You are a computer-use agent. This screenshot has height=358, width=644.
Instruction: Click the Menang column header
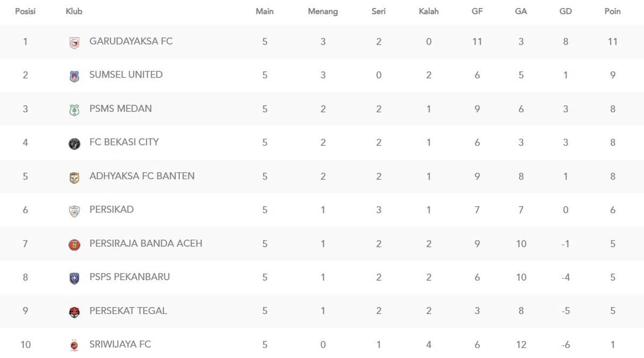click(x=323, y=11)
